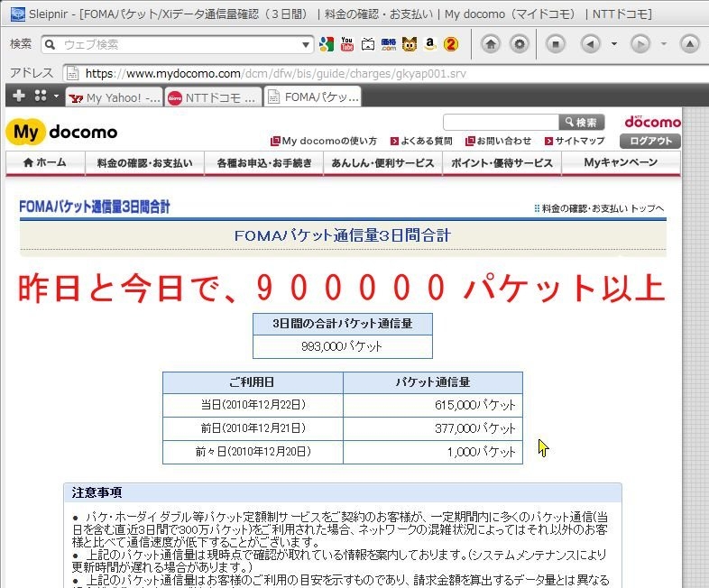Open 各種お申込・お手続き menu item

[264, 162]
